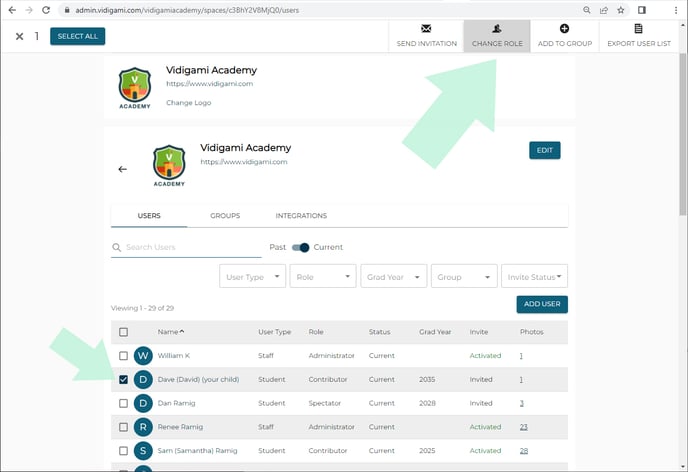Click Sam Ramig's S avatar

(x=143, y=451)
